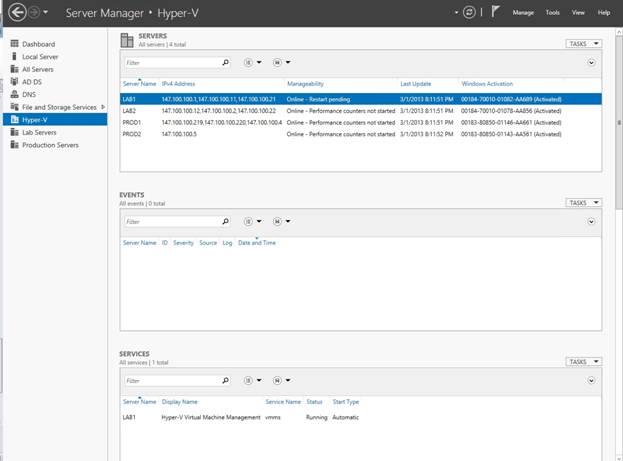
Task: Sort servers by Last Update column
Action: coord(416,84)
